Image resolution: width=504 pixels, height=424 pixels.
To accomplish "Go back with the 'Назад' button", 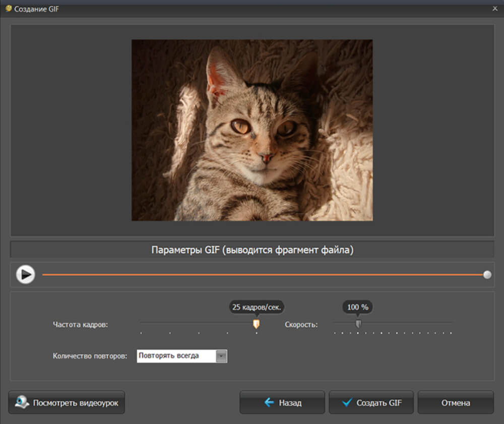I will click(282, 402).
